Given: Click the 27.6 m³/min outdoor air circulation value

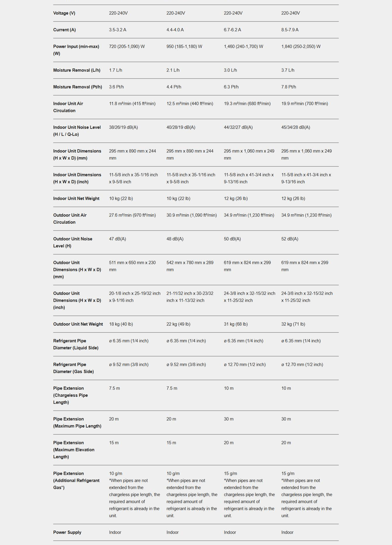Looking at the screenshot, I should [132, 215].
